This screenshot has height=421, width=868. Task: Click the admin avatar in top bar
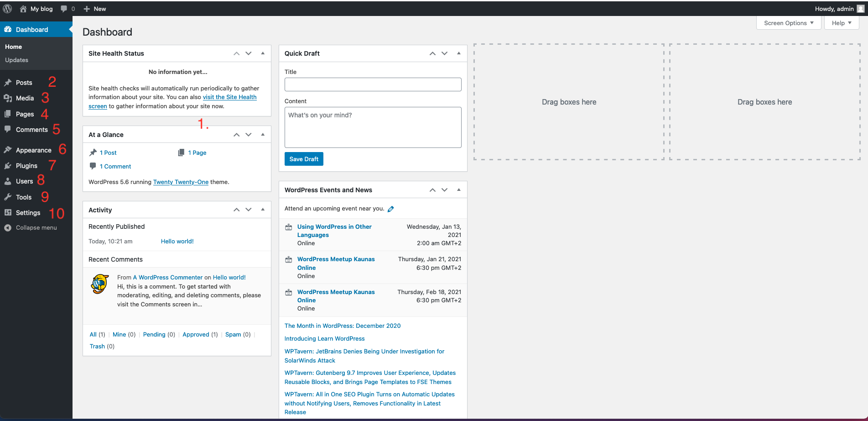click(860, 9)
